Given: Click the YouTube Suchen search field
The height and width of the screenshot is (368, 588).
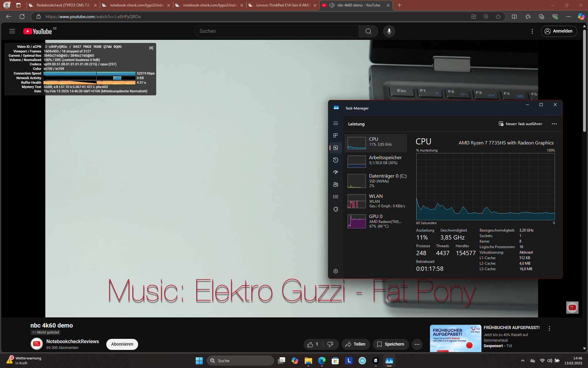Looking at the screenshot, I should click(x=276, y=31).
